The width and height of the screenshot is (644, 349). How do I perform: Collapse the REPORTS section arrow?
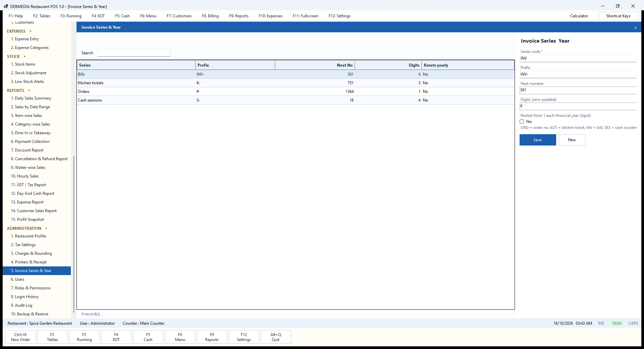(29, 91)
